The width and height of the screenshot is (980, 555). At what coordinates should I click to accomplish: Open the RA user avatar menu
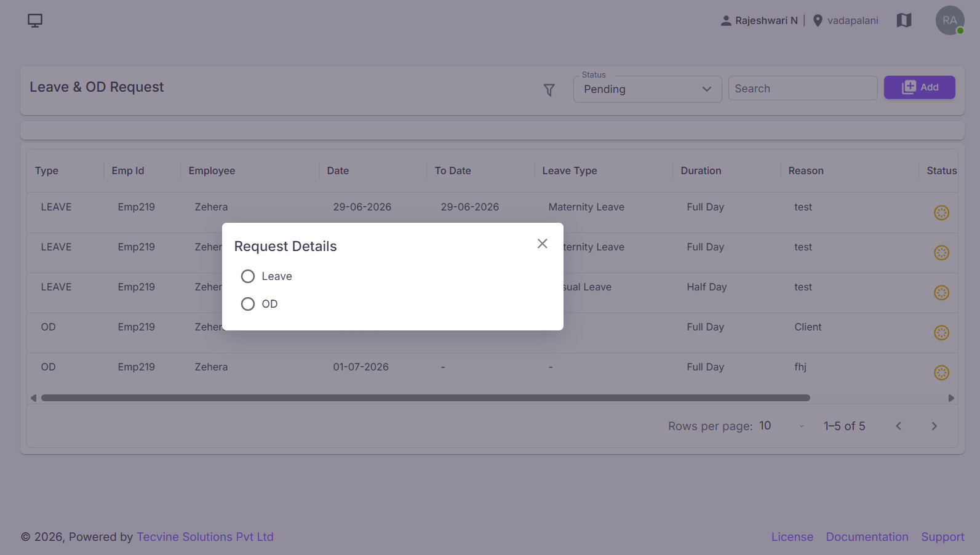(950, 20)
